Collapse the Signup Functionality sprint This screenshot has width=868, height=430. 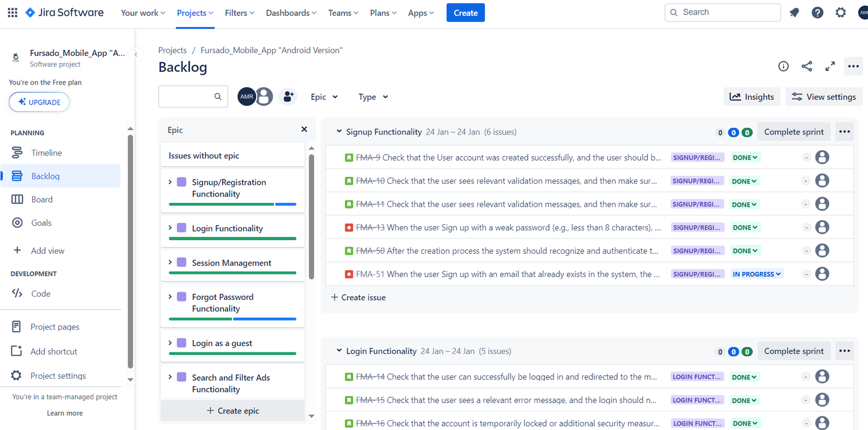point(339,132)
